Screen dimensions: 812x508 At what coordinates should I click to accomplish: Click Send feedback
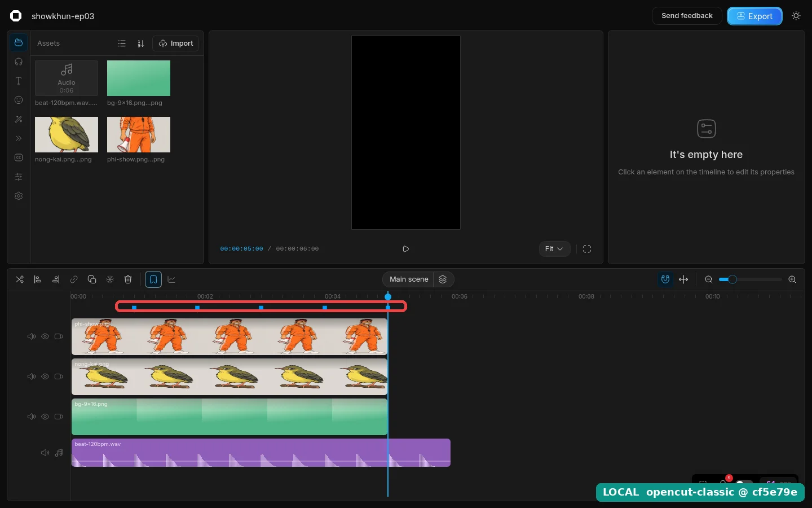pyautogui.click(x=687, y=16)
